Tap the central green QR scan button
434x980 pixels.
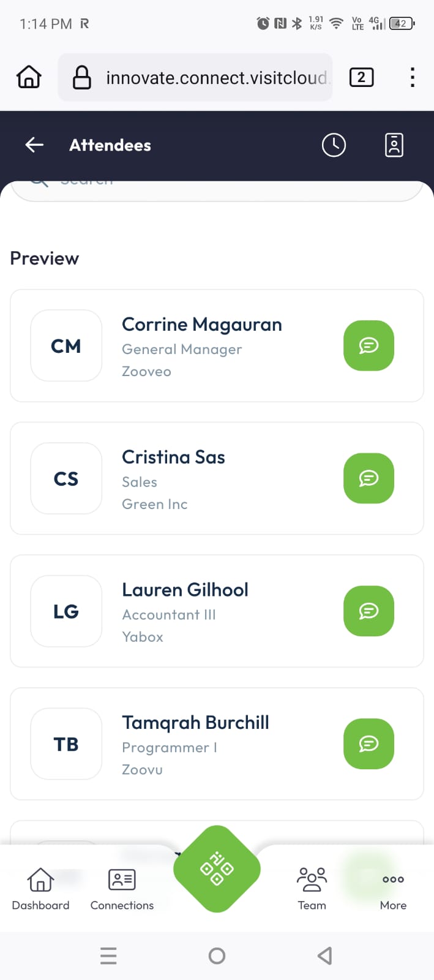click(217, 869)
